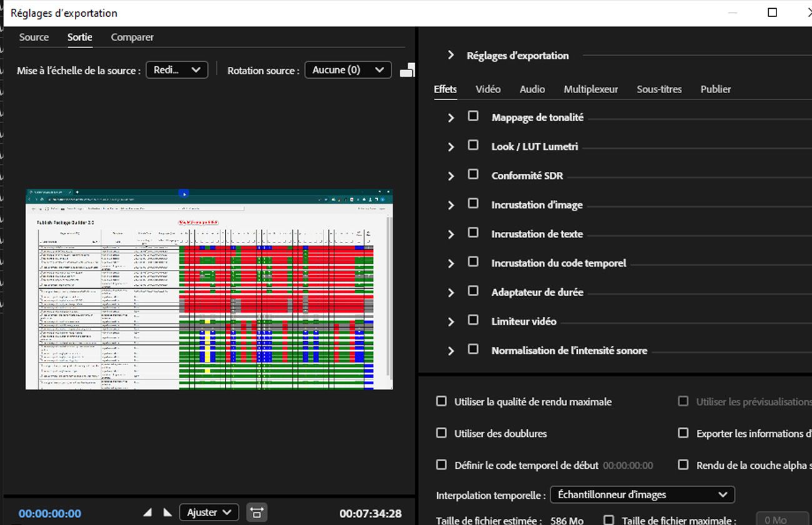The height and width of the screenshot is (525, 812).
Task: Set an In point with the left triangle icon
Action: point(147,512)
